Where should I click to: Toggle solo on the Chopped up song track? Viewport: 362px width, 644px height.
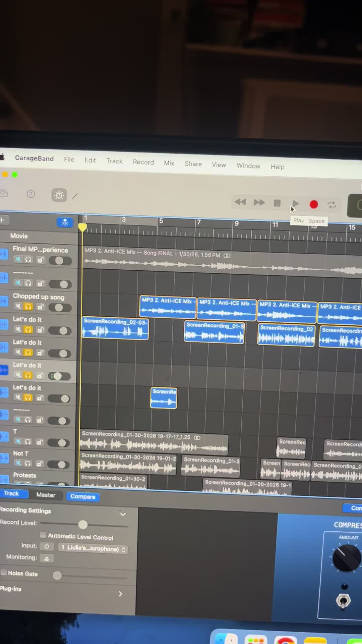point(28,306)
